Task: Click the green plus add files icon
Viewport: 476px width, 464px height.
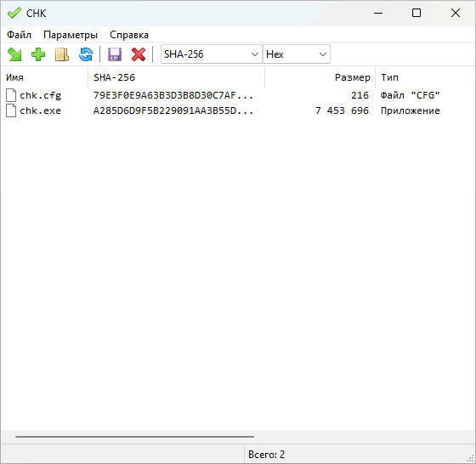Action: click(x=38, y=54)
